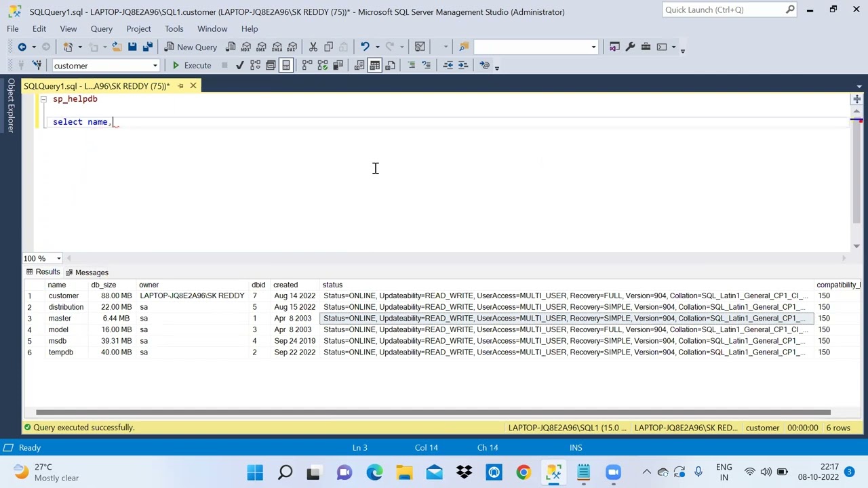The image size is (868, 488).
Task: Switch output to Results to File
Action: (x=391, y=65)
